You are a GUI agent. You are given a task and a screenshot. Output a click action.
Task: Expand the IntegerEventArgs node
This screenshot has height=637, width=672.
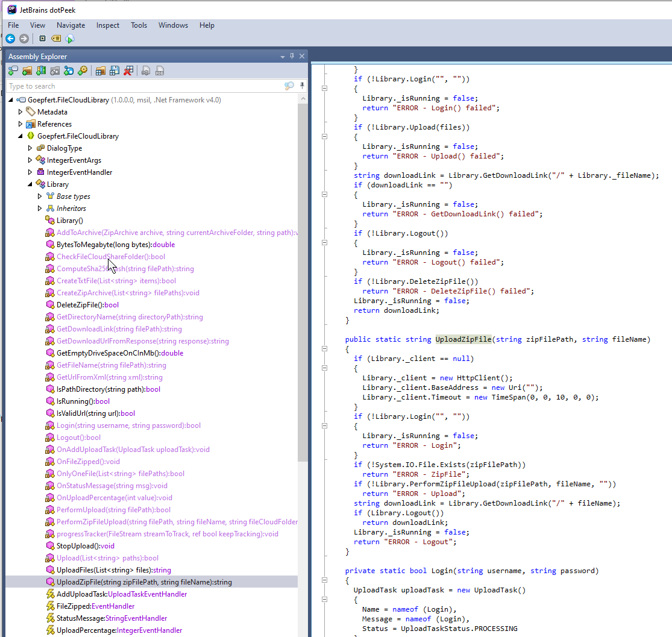point(30,160)
